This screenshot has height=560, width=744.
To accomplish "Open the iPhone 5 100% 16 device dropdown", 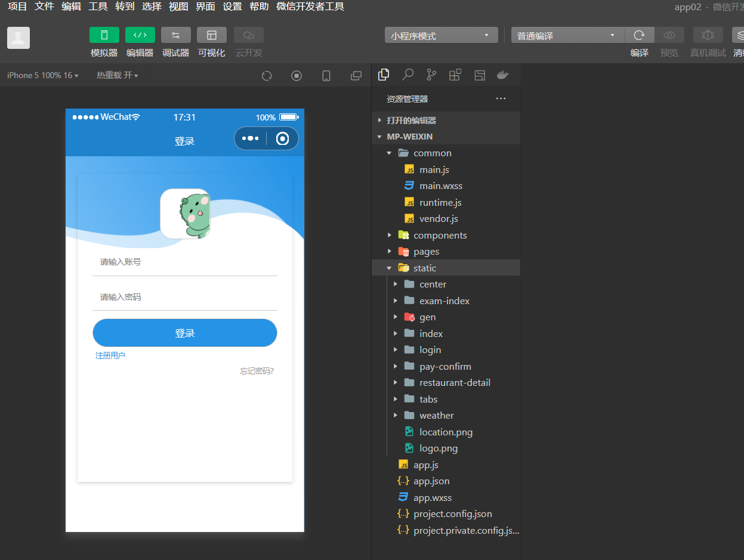I will (42, 75).
